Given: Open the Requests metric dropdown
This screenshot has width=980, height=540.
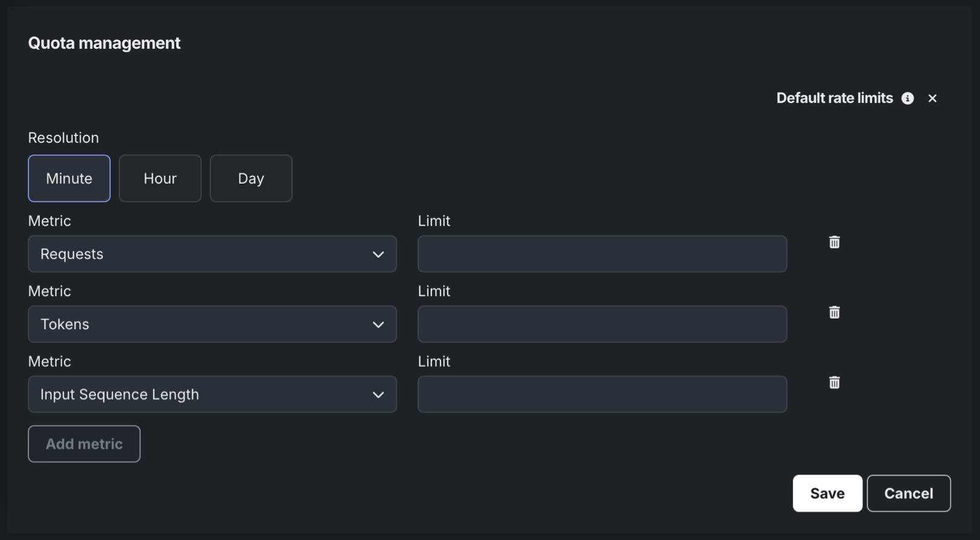Looking at the screenshot, I should [x=212, y=254].
